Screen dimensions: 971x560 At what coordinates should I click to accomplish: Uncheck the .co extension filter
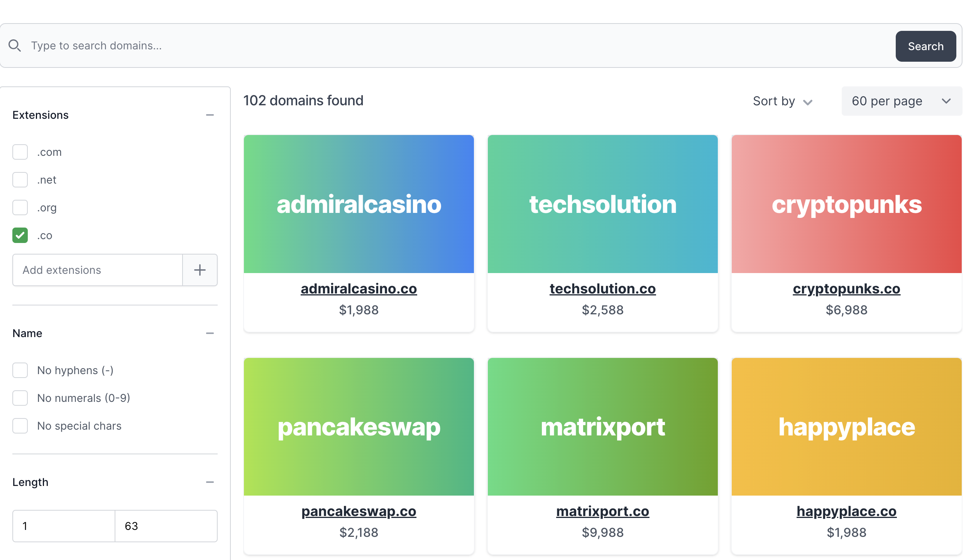(20, 235)
